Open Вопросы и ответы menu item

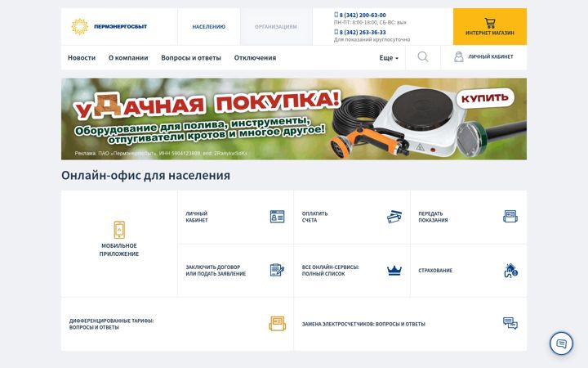coord(191,58)
